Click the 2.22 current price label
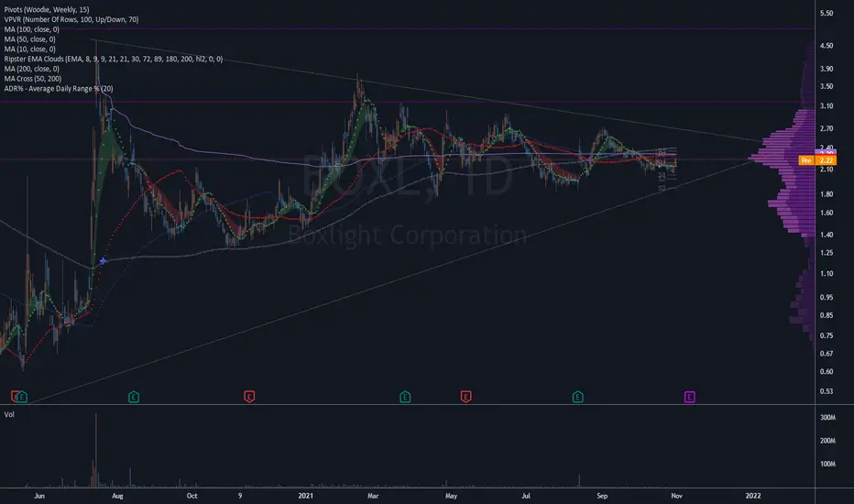This screenshot has width=854, height=504. (x=827, y=160)
